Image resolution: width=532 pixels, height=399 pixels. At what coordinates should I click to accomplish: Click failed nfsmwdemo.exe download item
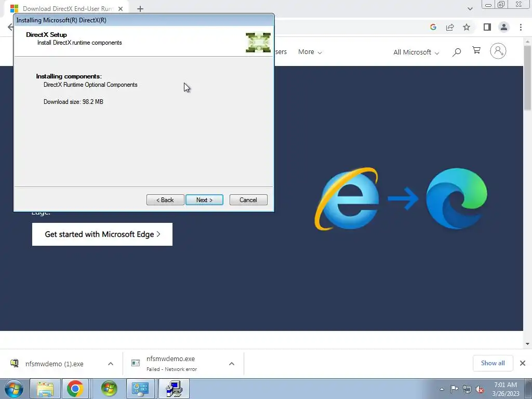[171, 363]
